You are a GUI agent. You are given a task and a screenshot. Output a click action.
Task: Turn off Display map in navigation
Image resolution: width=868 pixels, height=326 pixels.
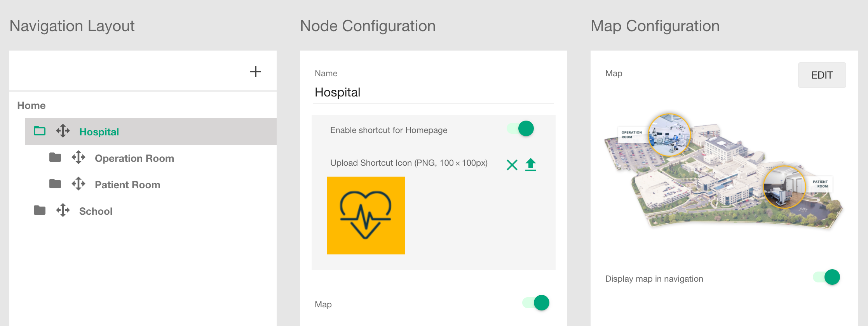tap(826, 277)
